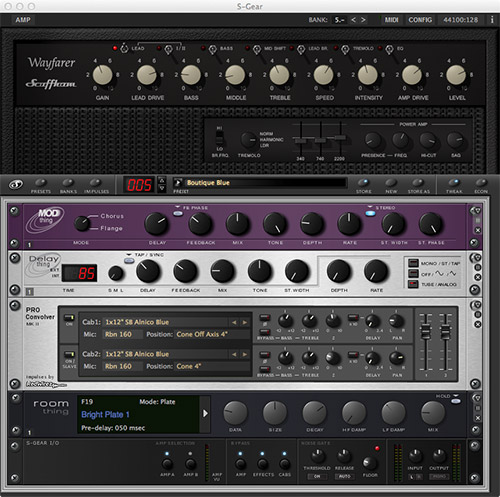500x497 pixels.
Task: Go to the next bank arrow
Action: tap(363, 20)
